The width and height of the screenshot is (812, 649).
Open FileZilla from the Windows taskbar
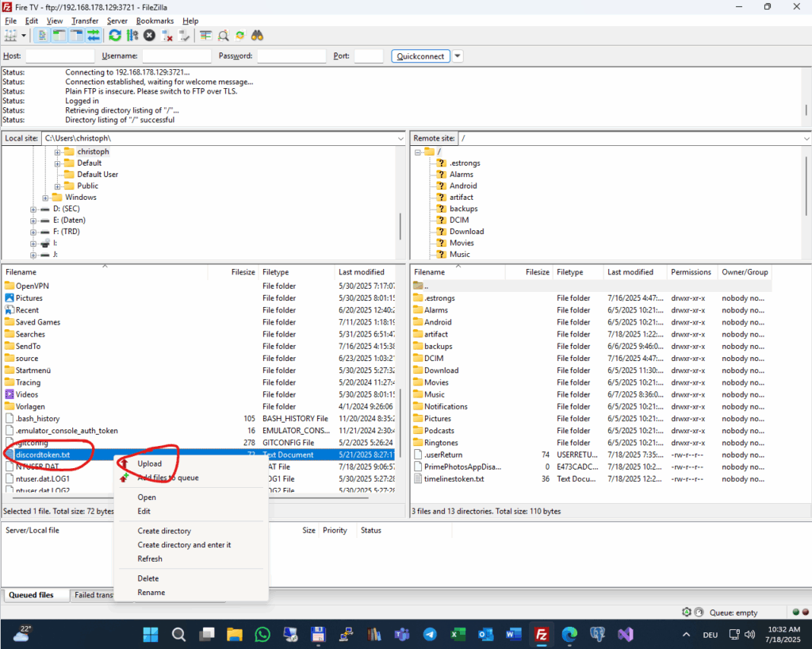pos(542,635)
